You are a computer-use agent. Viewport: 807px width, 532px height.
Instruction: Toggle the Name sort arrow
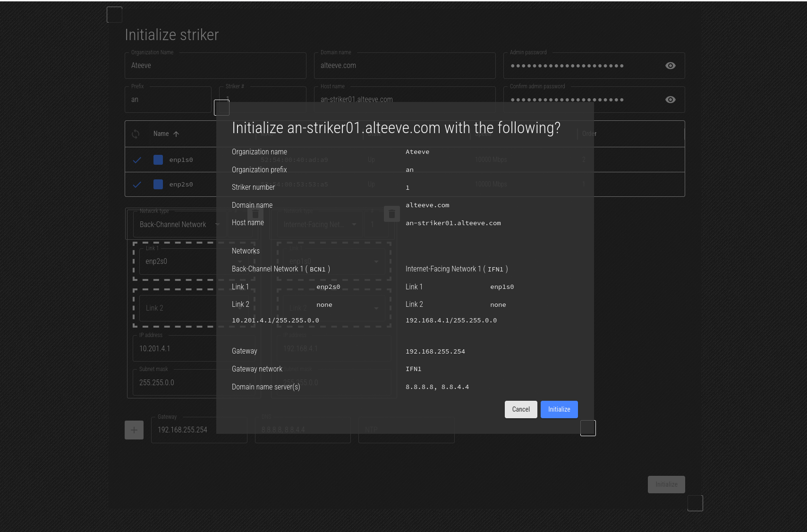[176, 134]
